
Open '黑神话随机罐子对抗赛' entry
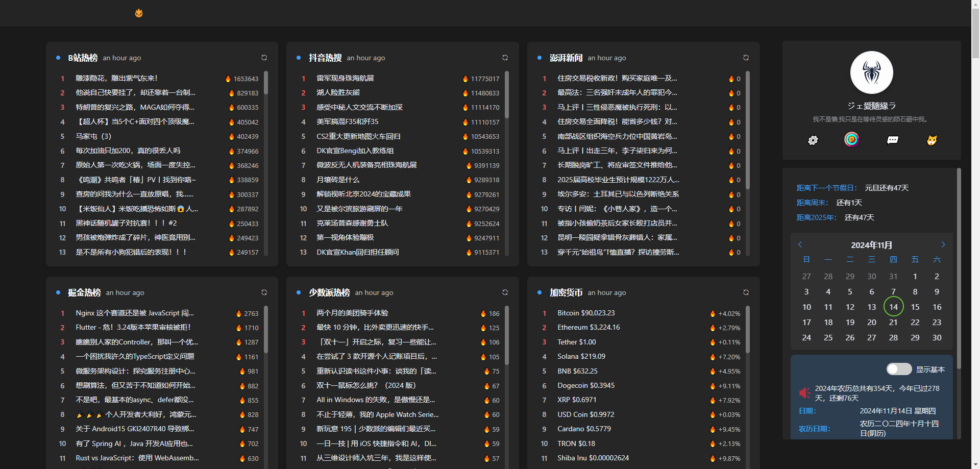pos(126,223)
